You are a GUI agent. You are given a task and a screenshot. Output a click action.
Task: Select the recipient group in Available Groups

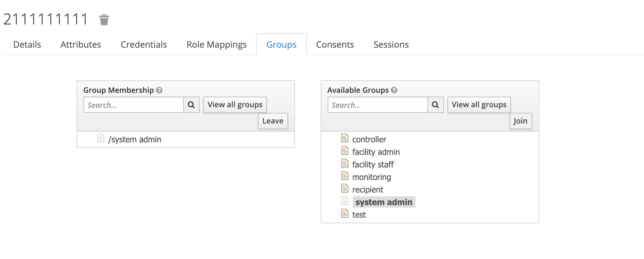click(x=368, y=190)
